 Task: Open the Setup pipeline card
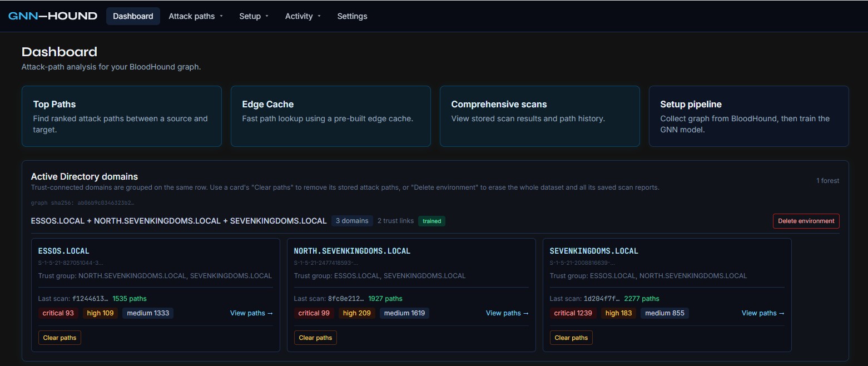point(749,116)
